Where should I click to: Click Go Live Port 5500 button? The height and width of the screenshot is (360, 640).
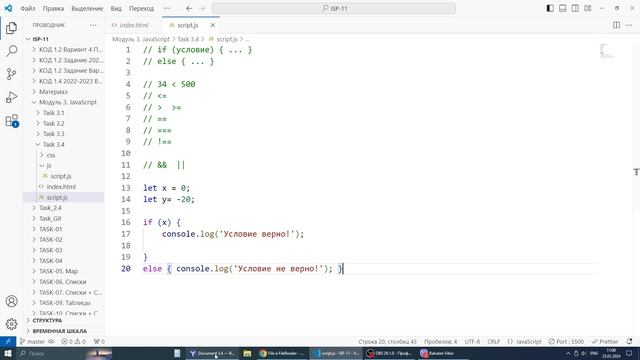(x=566, y=341)
